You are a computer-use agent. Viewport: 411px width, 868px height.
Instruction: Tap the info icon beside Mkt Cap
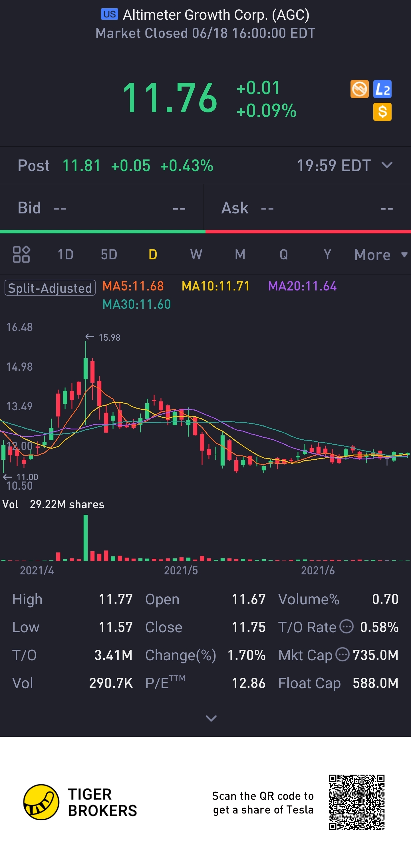click(342, 655)
